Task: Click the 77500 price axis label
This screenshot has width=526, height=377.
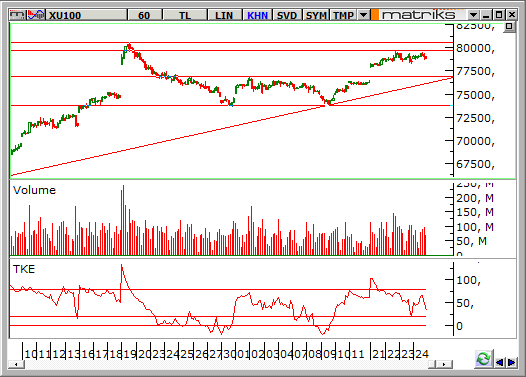Action: pos(475,71)
